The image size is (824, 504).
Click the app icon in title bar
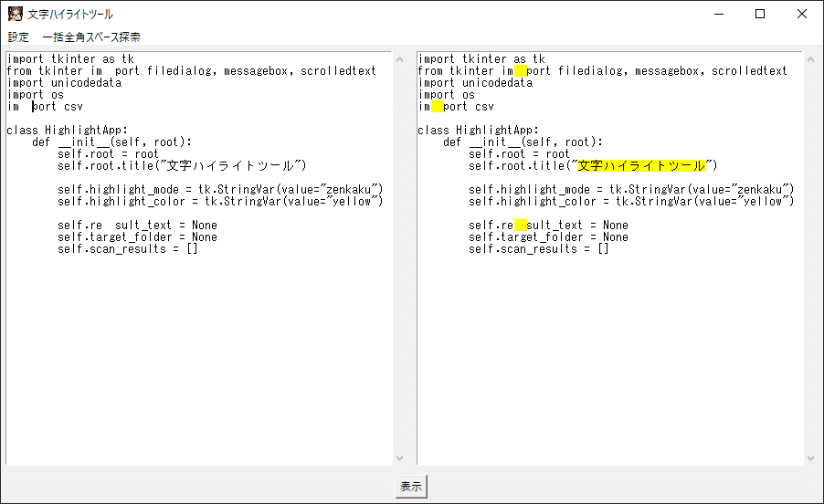click(16, 14)
